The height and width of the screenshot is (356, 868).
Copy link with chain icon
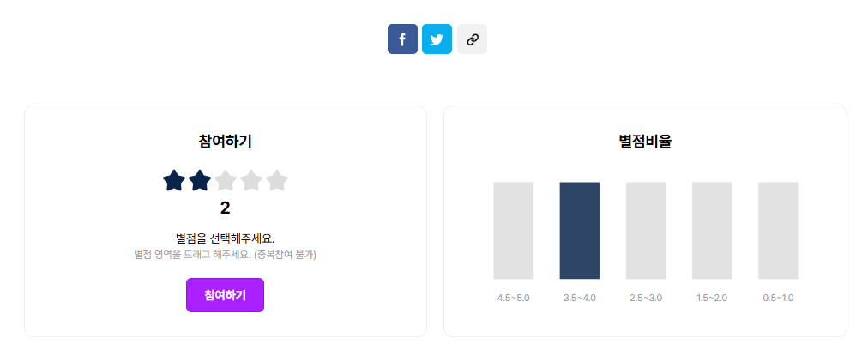[x=473, y=39]
